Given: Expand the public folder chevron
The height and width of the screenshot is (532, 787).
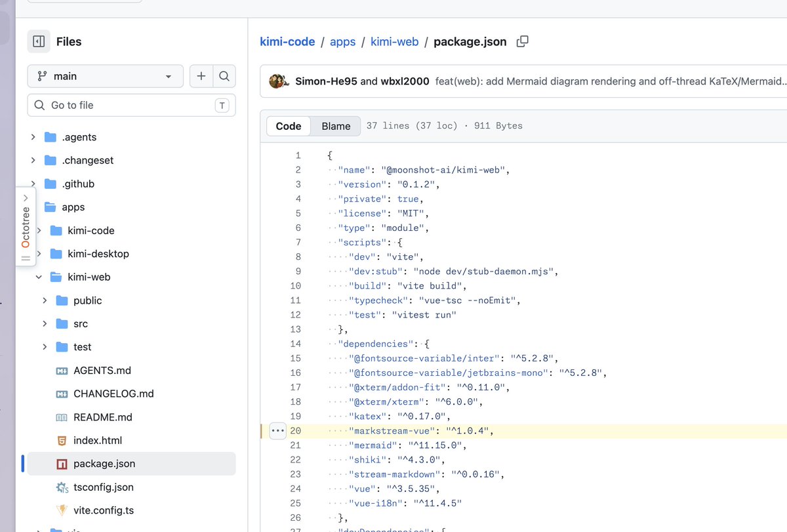Looking at the screenshot, I should point(45,300).
